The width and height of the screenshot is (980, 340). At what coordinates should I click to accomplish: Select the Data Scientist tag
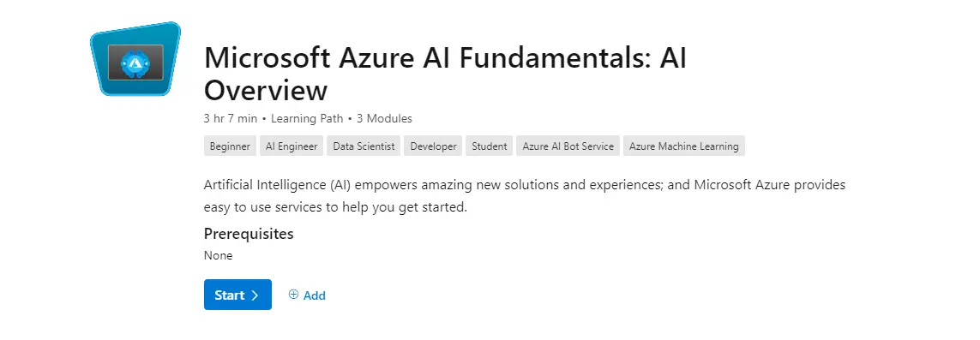pos(364,146)
